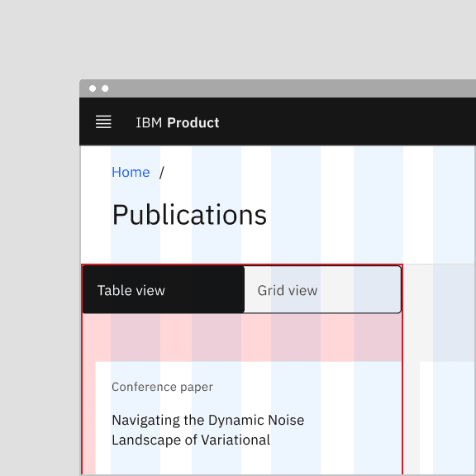Click the second white dot in window bar

click(105, 88)
